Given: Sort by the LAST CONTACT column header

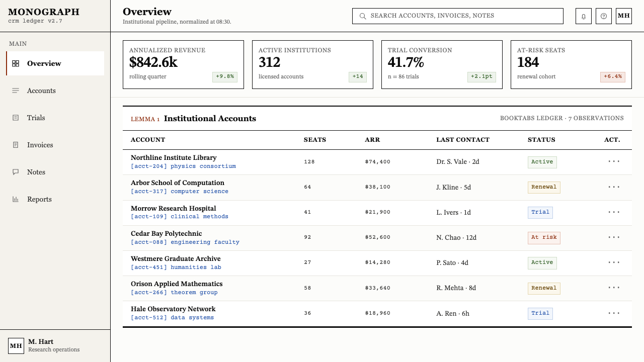Looking at the screenshot, I should click(x=463, y=140).
